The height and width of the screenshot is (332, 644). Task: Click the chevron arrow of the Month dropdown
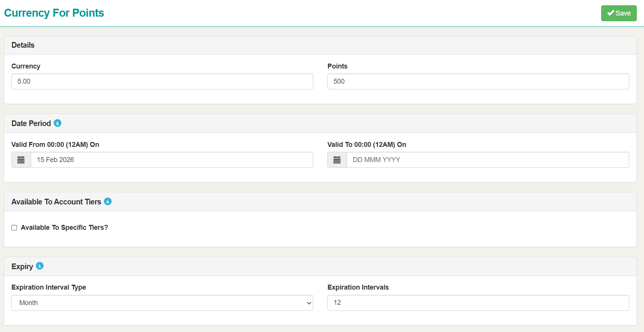(309, 303)
